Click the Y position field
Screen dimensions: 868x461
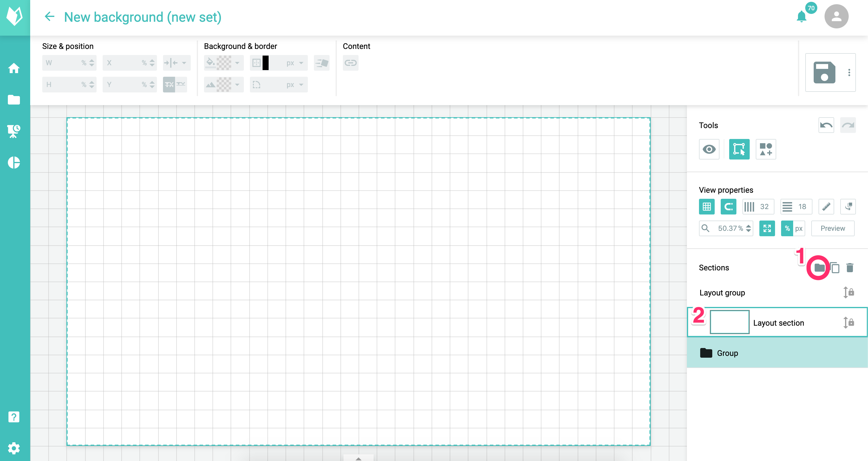tap(130, 84)
